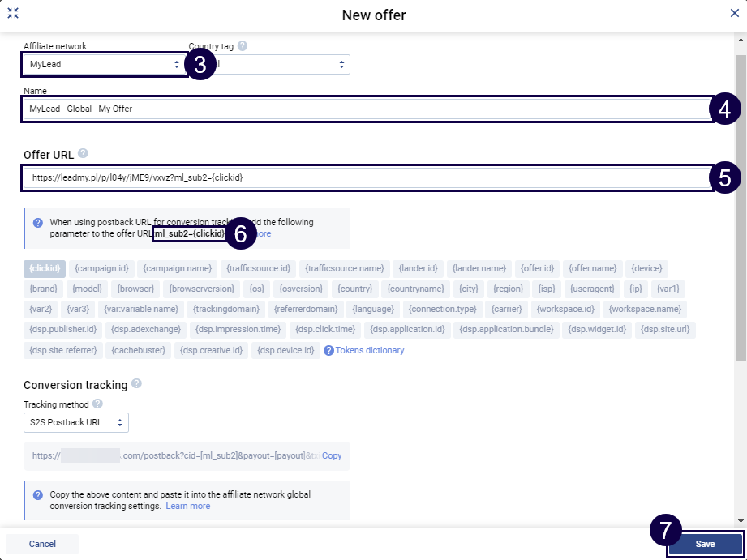This screenshot has width=747, height=560.
Task: Open the Affiliate network dropdown
Action: point(103,64)
